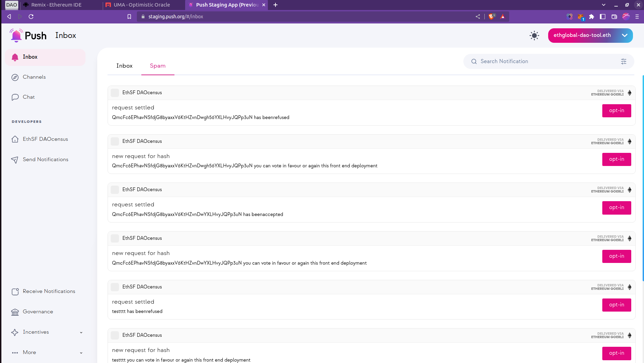Open browser extensions puzzle icon
This screenshot has width=644, height=363.
592,17
